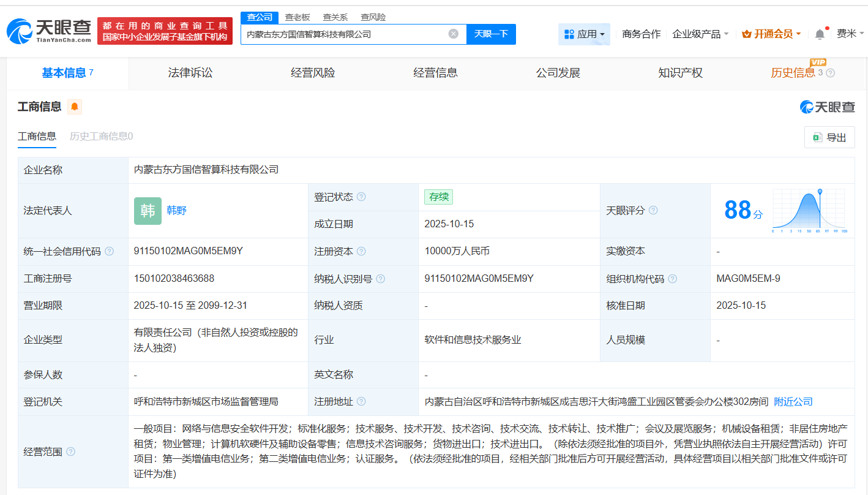
Task: Click the question mark icon beside 统一社会信用代码
Action: (109, 251)
